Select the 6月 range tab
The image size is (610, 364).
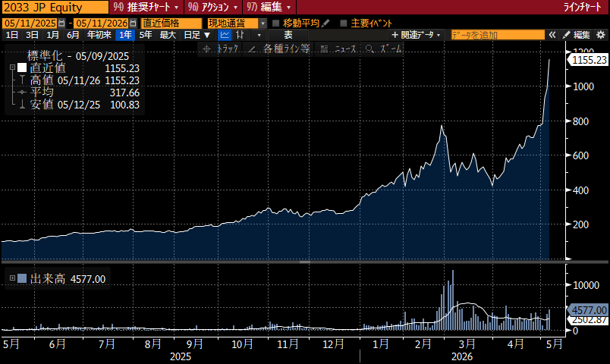(x=73, y=35)
